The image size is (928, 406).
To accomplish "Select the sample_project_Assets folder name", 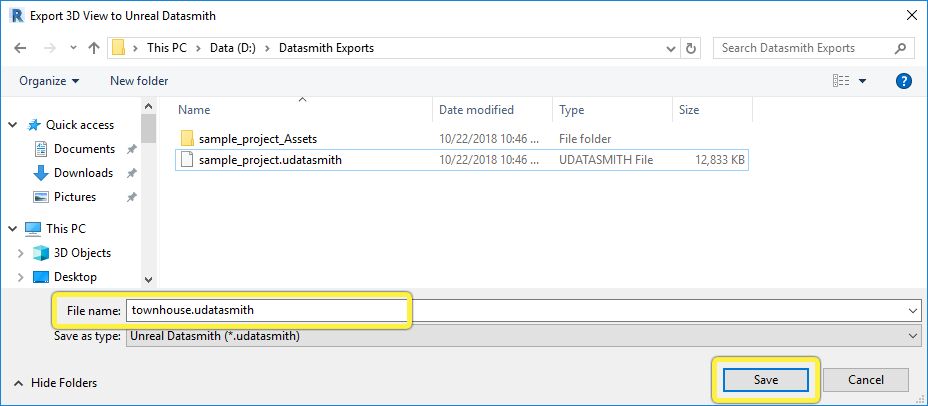I will pos(258,139).
